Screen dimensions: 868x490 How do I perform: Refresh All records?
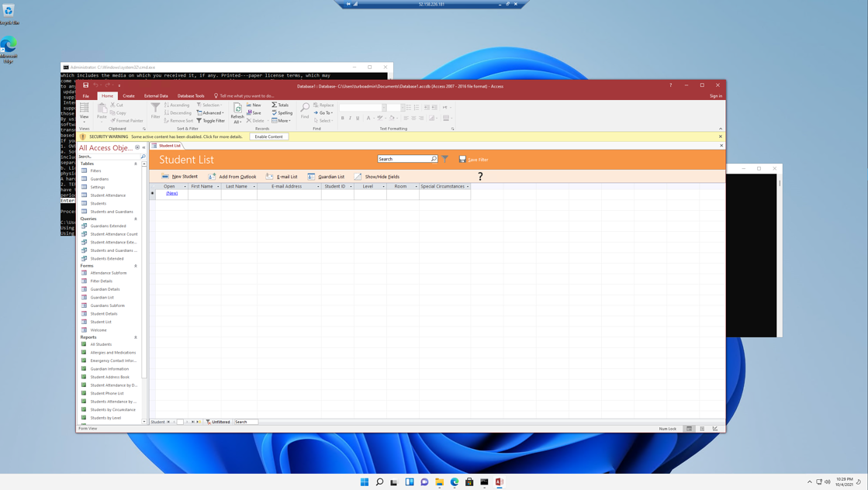pyautogui.click(x=237, y=114)
